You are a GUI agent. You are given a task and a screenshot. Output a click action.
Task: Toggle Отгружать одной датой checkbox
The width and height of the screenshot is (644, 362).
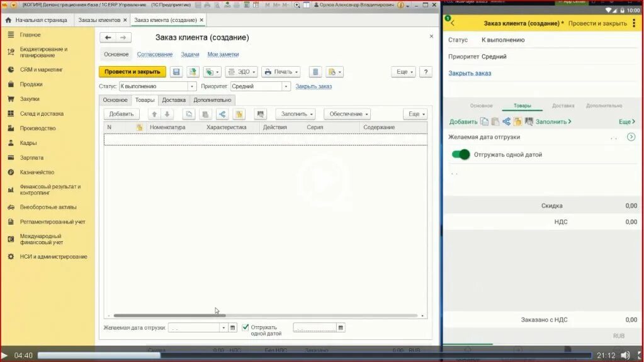(x=245, y=327)
